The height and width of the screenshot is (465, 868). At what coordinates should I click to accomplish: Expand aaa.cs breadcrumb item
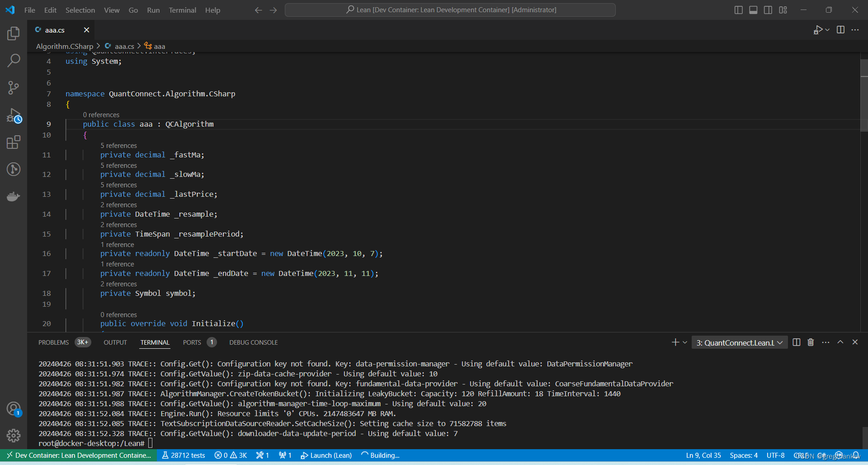[120, 46]
